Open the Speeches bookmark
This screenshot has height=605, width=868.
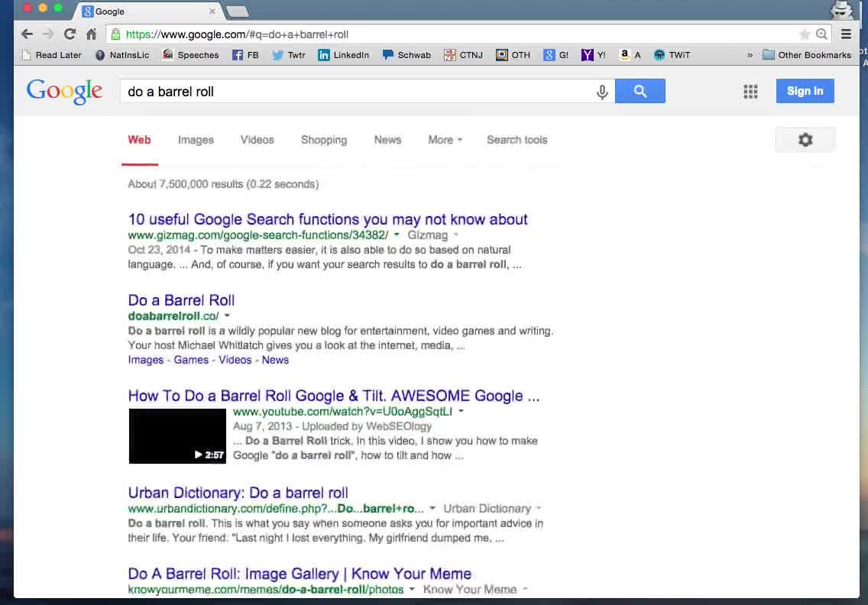pos(190,55)
